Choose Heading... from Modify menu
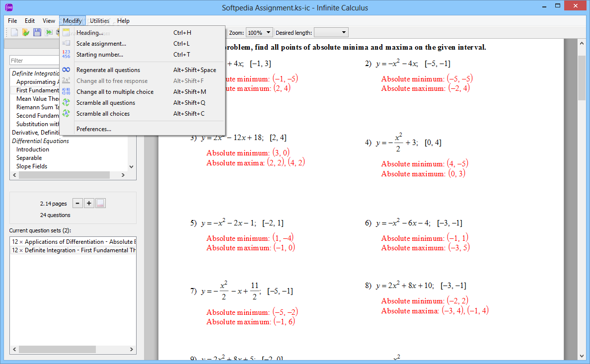 143,32
